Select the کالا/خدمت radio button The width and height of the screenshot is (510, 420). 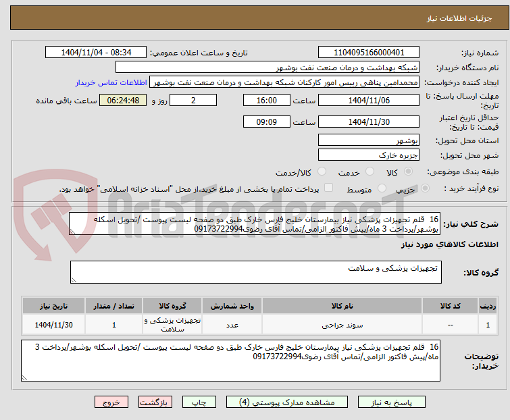click(322, 172)
